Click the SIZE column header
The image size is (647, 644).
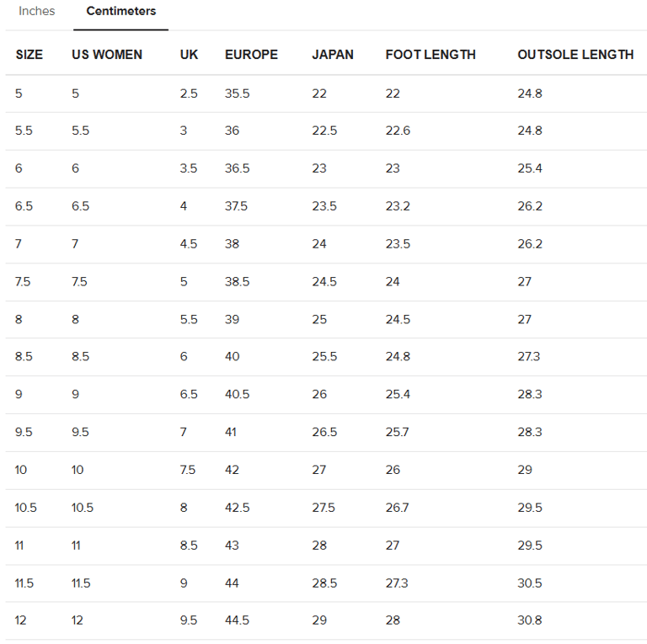29,55
